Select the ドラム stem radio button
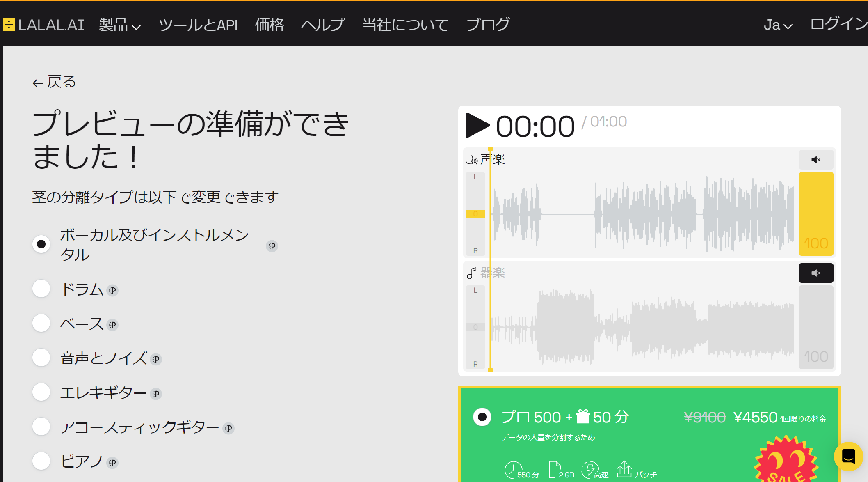868x482 pixels. point(41,289)
